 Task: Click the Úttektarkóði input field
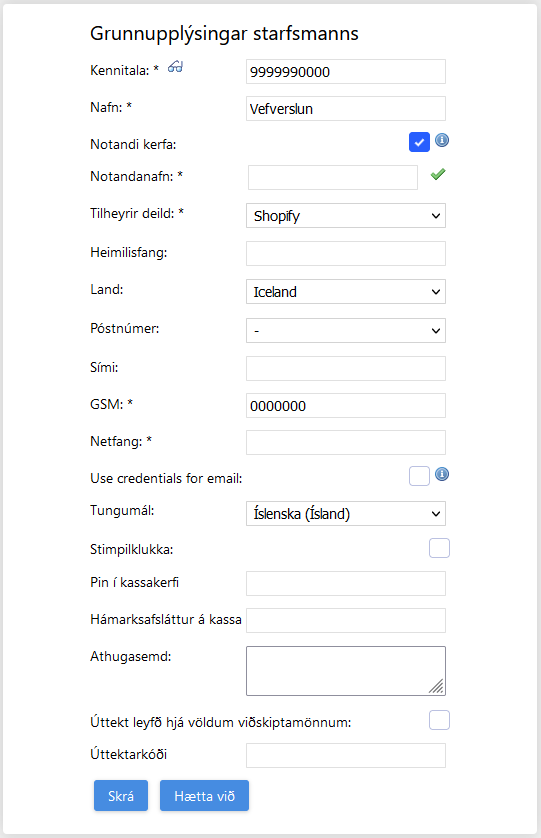pos(346,756)
